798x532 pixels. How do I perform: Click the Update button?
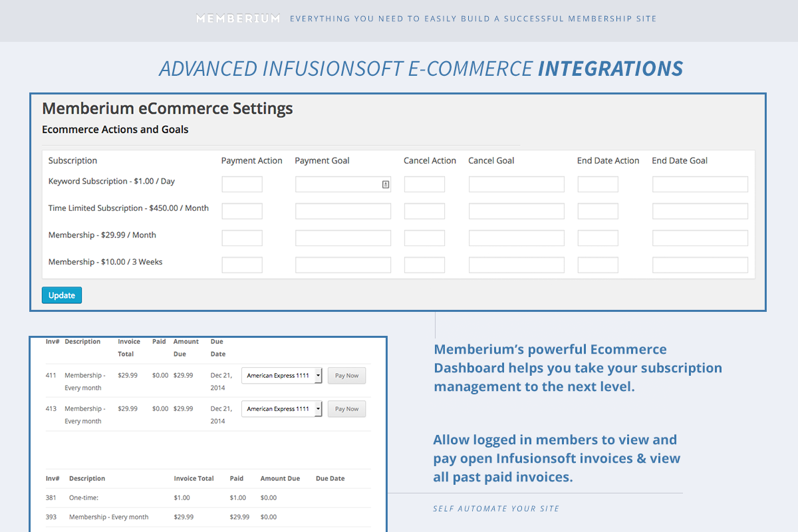tap(62, 295)
